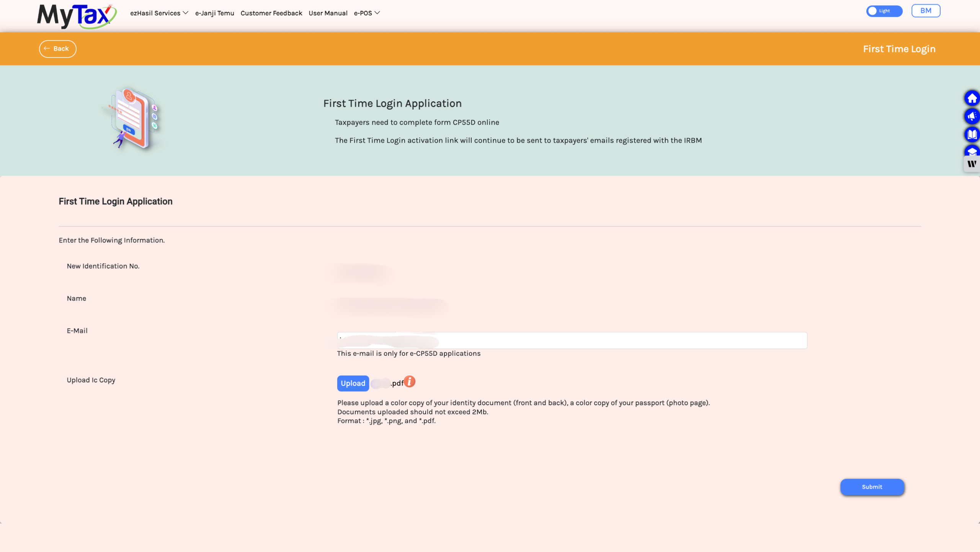Click the Home icon in the right sidebar
Viewport: 980px width, 552px height.
(x=972, y=98)
